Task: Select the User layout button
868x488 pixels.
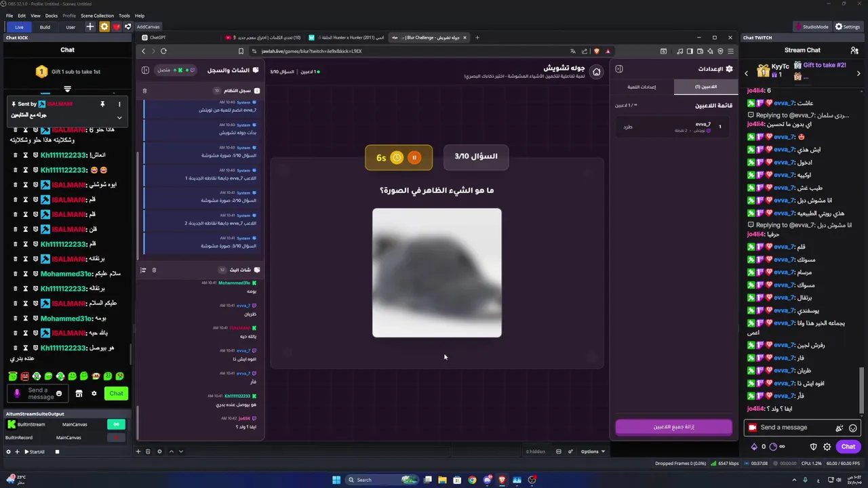Action: (71, 27)
